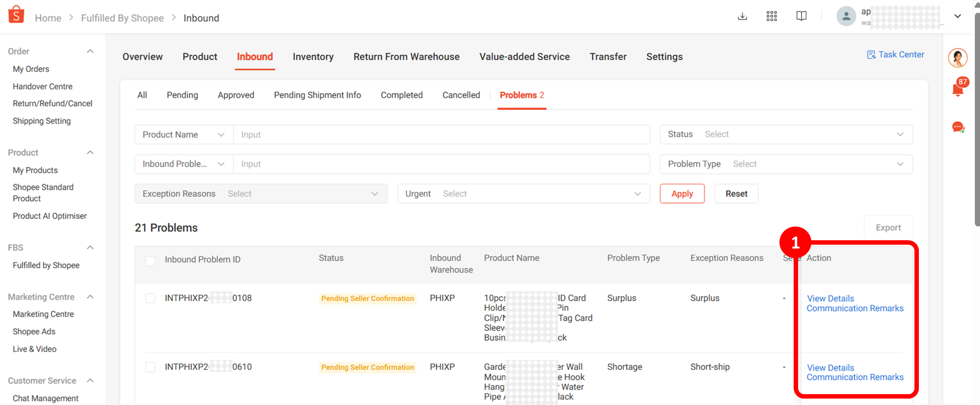The image size is (980, 405).
Task: Switch to the Overview tab
Action: [142, 57]
